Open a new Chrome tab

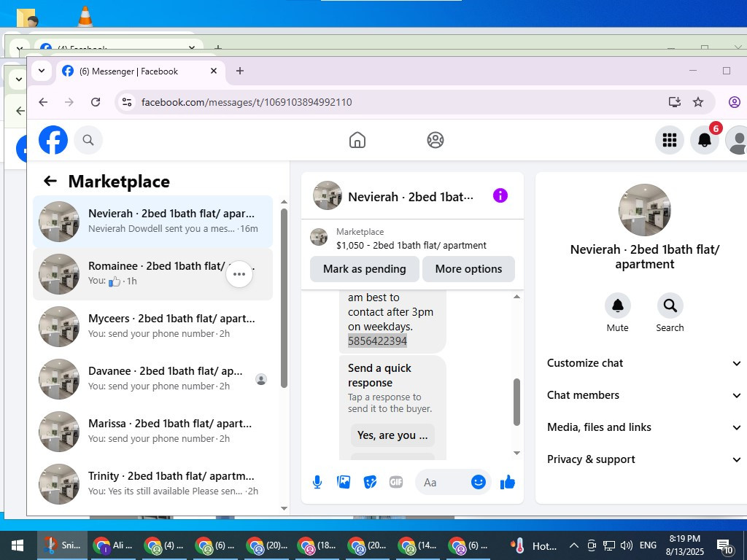click(240, 71)
